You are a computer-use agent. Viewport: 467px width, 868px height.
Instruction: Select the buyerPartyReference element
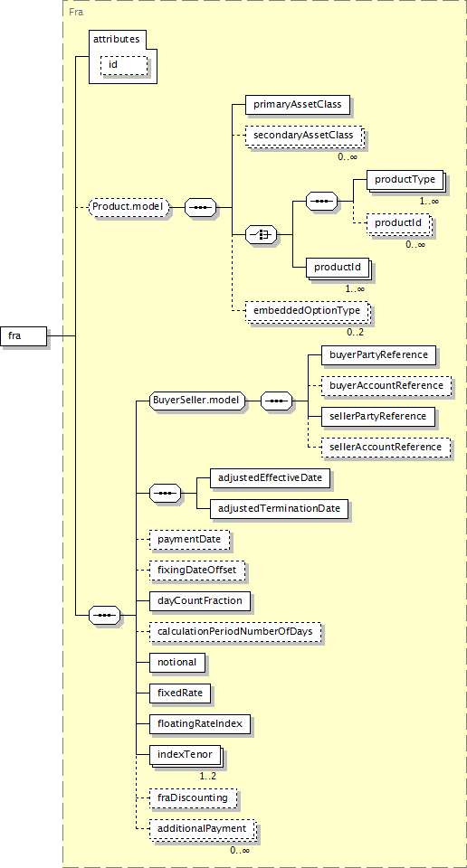click(x=379, y=354)
